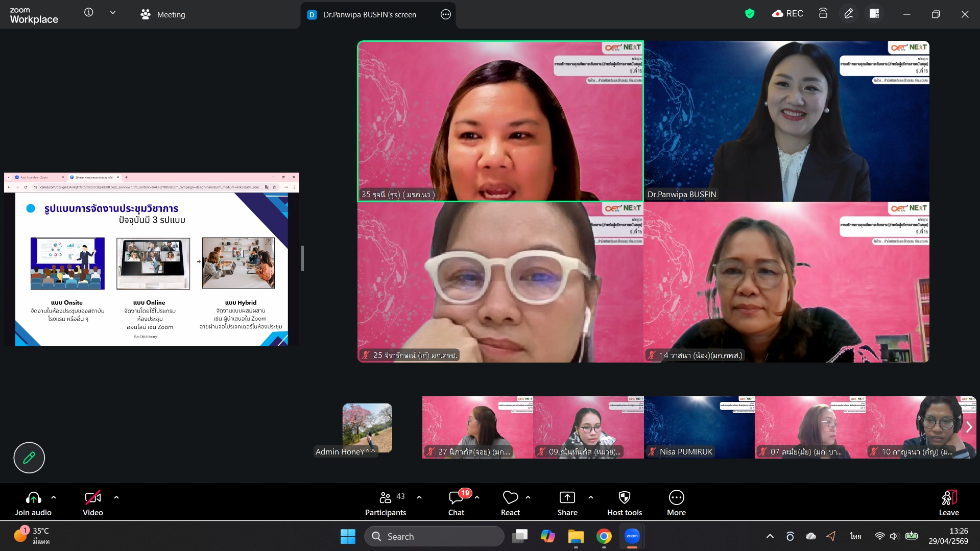Start sharing with the Share button
Image resolution: width=980 pixels, height=551 pixels.
[567, 503]
